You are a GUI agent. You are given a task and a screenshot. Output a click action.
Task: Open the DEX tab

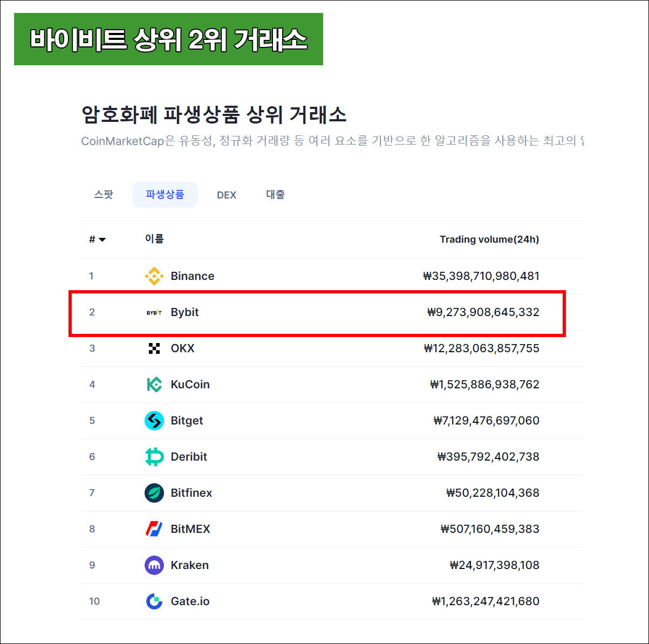tap(227, 195)
